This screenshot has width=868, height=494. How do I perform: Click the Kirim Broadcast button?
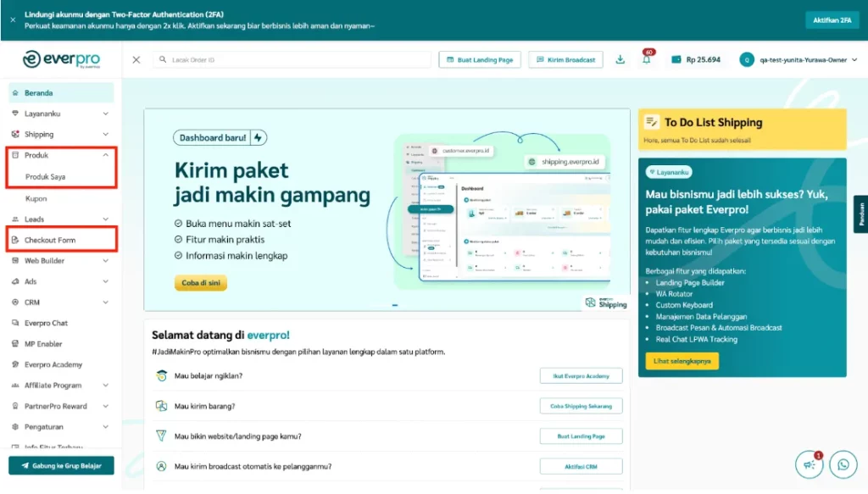[565, 59]
